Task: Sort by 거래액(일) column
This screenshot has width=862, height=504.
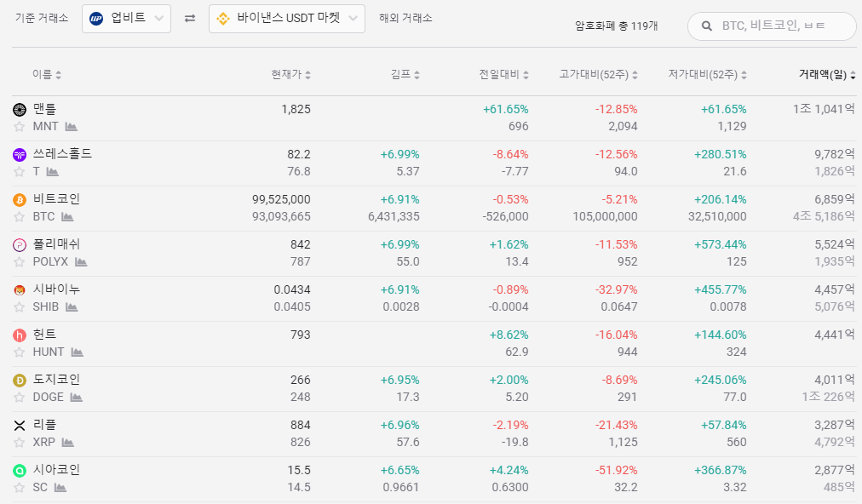Action: (x=827, y=75)
